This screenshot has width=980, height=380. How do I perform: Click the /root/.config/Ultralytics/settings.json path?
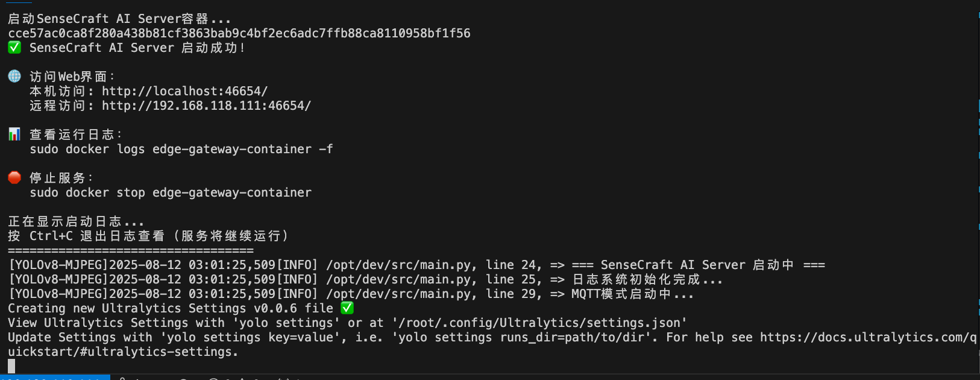pos(539,323)
